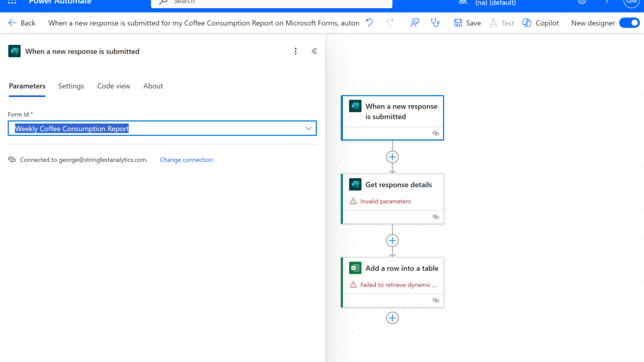Switch to the Settings tab

pos(71,86)
